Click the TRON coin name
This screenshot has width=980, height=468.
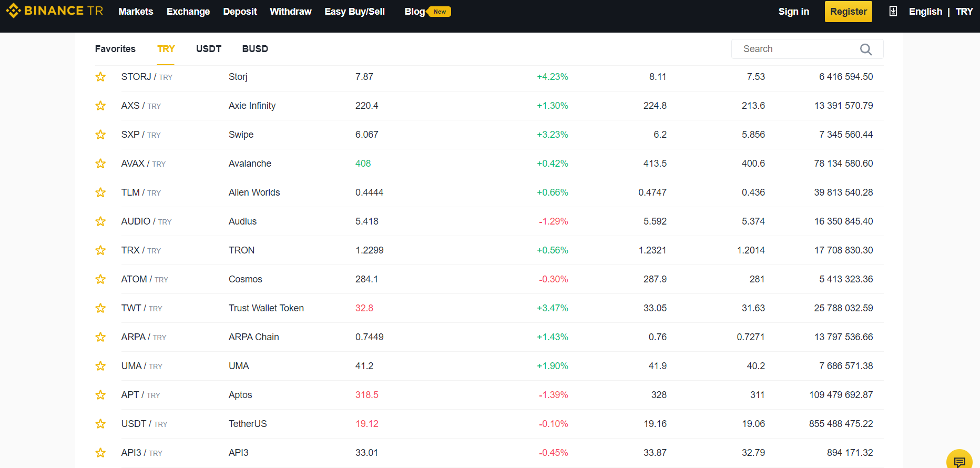click(241, 250)
